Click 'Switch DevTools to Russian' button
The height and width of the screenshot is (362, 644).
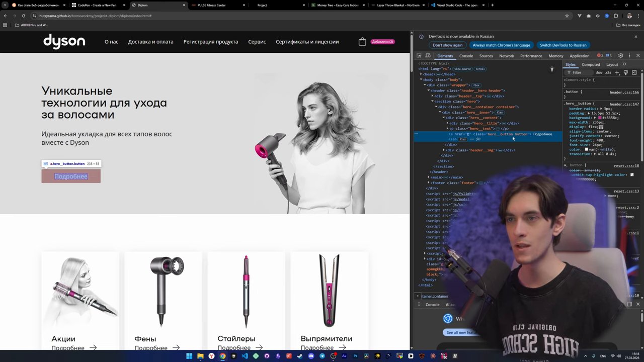(x=563, y=45)
